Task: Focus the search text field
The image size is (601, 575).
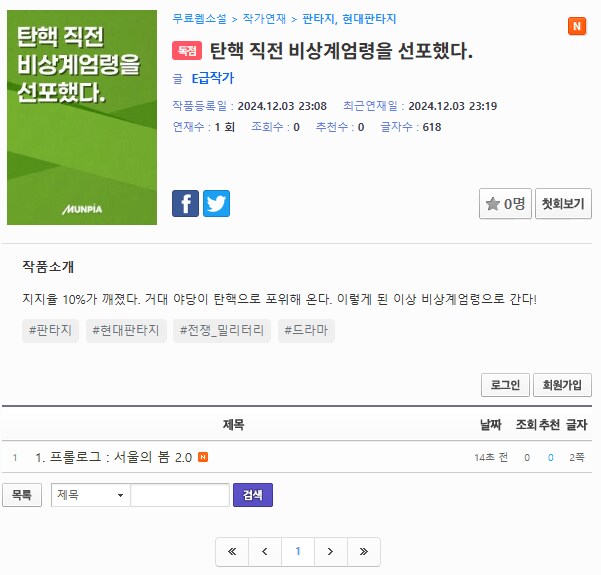Action: click(x=180, y=495)
